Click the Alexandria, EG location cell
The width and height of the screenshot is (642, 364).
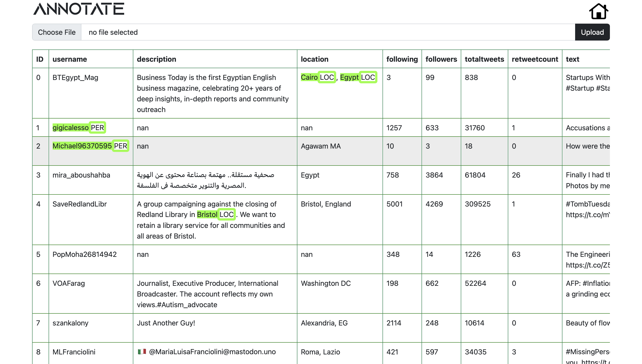click(340, 328)
